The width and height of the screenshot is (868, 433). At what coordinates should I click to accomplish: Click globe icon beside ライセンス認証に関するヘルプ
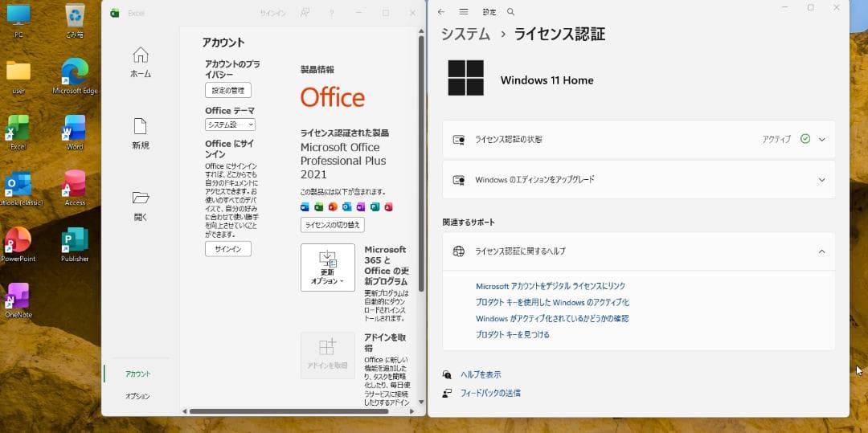coord(458,251)
